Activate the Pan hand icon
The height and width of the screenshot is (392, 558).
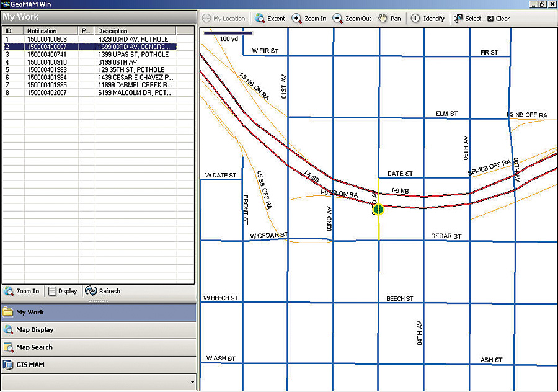[x=383, y=18]
